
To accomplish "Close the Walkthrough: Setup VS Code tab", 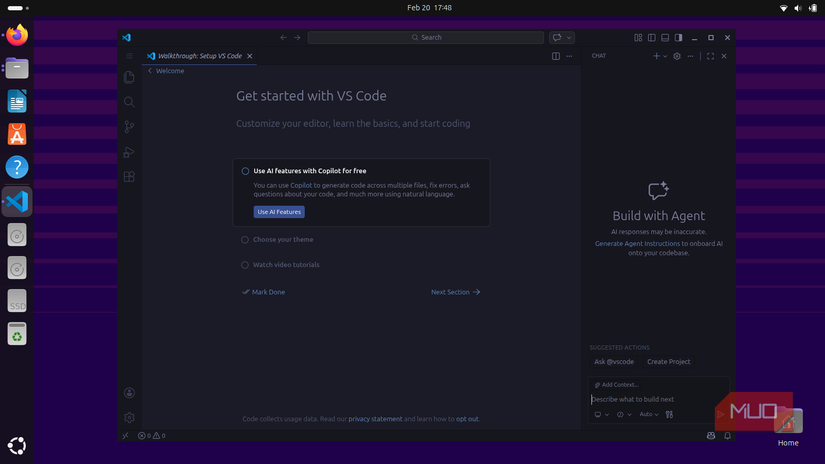I will [x=250, y=56].
